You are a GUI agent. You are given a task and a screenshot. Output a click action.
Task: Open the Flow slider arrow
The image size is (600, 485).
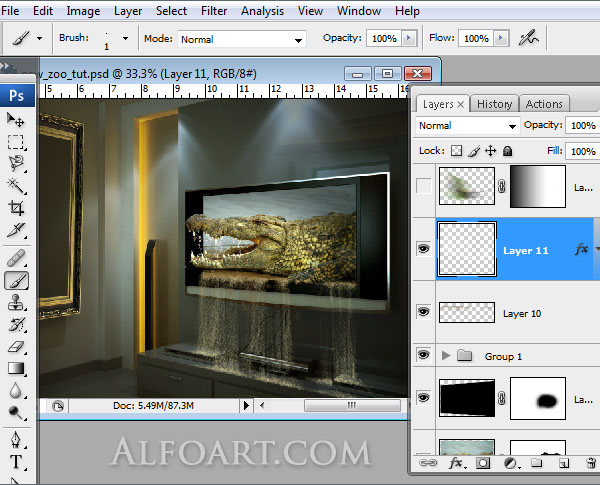click(501, 38)
